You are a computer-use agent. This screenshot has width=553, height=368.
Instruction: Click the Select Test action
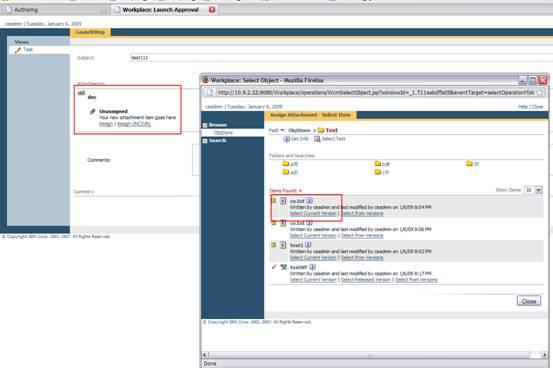tap(330, 139)
